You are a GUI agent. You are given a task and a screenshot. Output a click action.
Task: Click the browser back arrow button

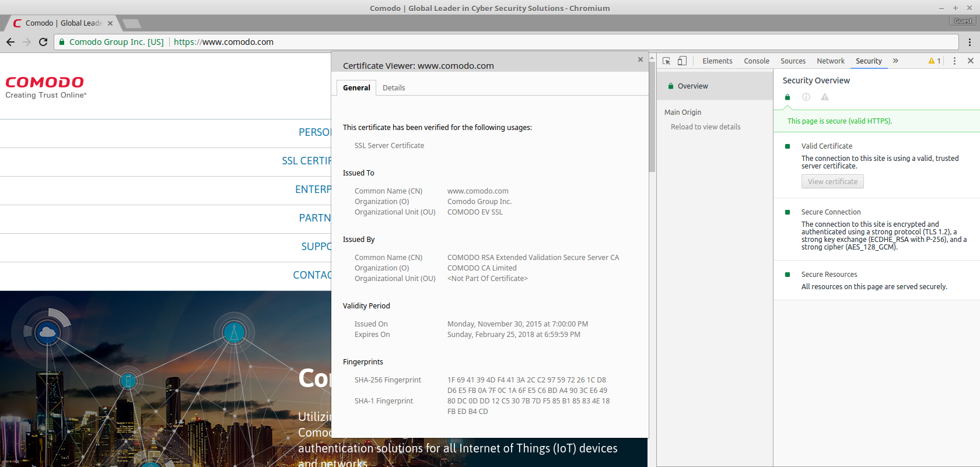pos(10,42)
